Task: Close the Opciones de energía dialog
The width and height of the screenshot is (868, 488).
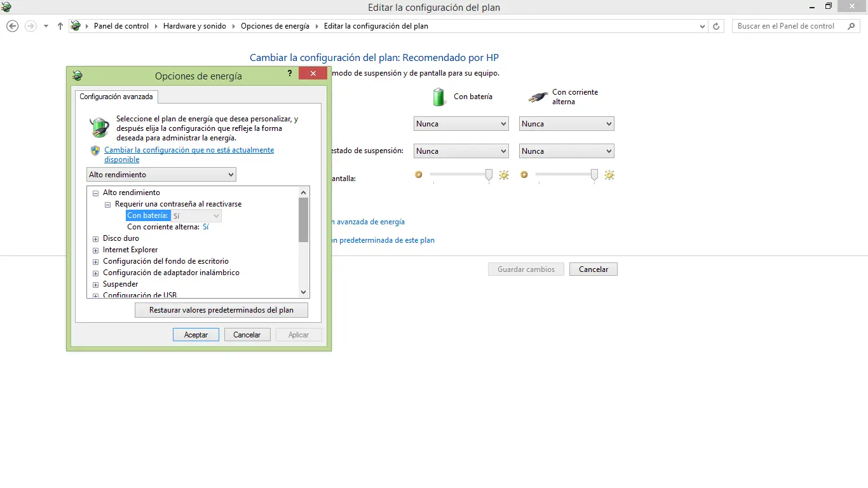Action: pos(313,74)
